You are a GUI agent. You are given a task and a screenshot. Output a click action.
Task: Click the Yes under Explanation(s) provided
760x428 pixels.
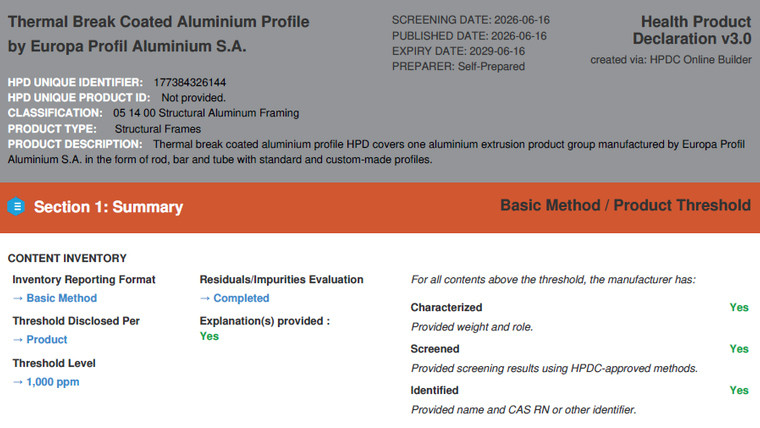pos(209,336)
